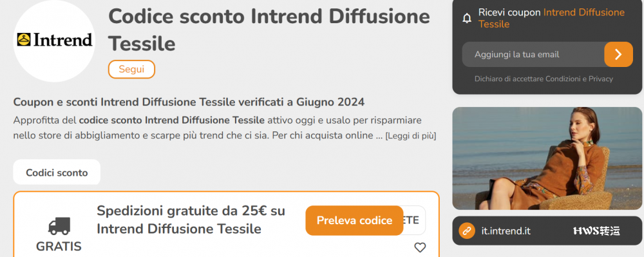Click the Intrend brand logo circle
This screenshot has width=644, height=257.
[x=54, y=41]
